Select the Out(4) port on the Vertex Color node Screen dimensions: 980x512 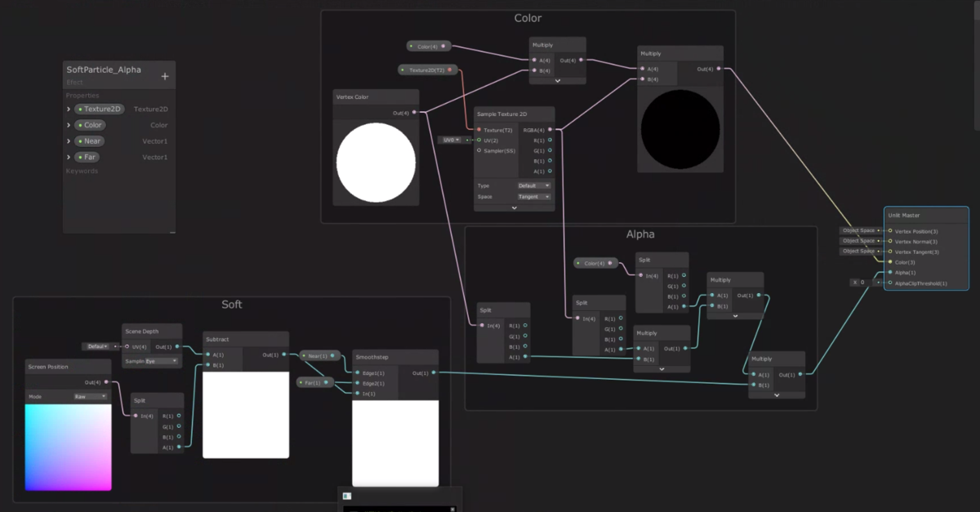[415, 112]
